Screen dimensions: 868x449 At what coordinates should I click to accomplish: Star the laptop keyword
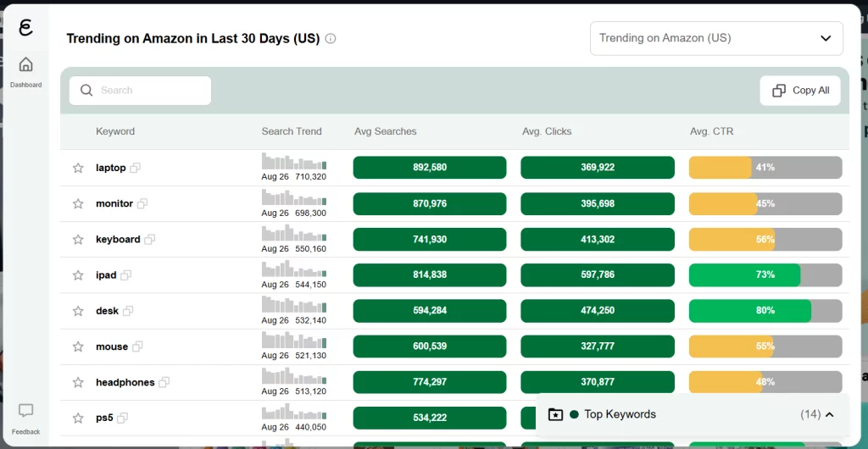pos(78,168)
